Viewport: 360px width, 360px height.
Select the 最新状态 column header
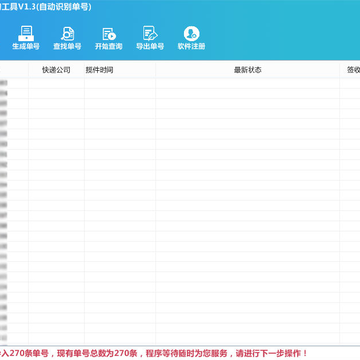[x=247, y=70]
